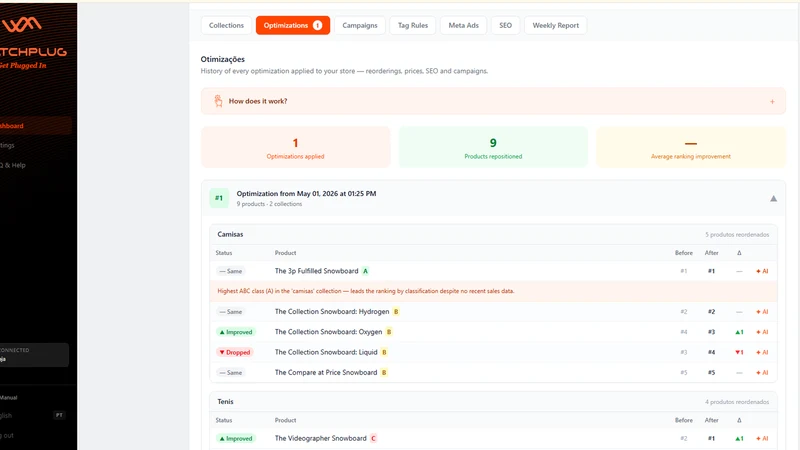Switch to the Campaigns tab
The width and height of the screenshot is (800, 450).
point(360,26)
